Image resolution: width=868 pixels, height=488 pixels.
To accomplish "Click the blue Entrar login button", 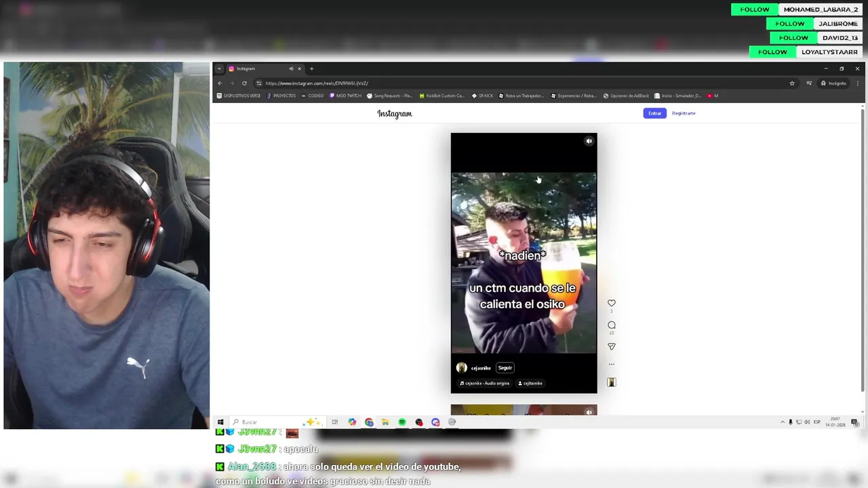I will coord(654,113).
